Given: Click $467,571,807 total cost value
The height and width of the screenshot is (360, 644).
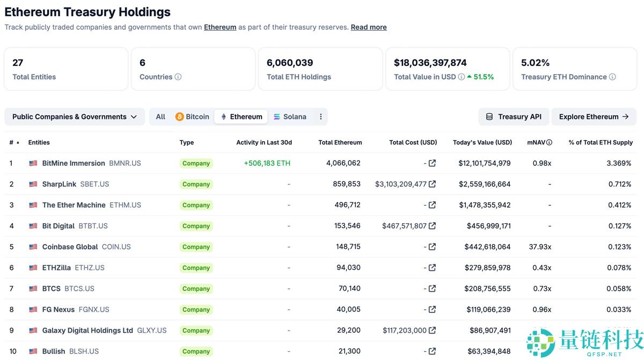Looking at the screenshot, I should pyautogui.click(x=405, y=226).
